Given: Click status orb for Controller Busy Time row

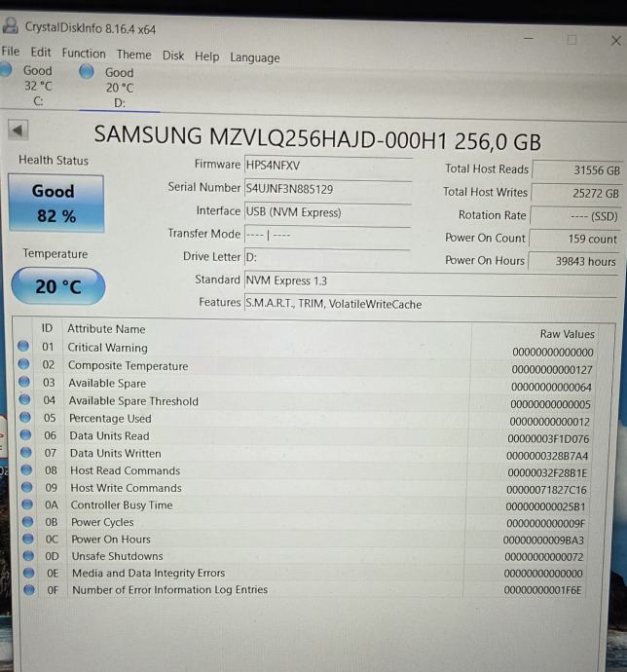Looking at the screenshot, I should [27, 504].
